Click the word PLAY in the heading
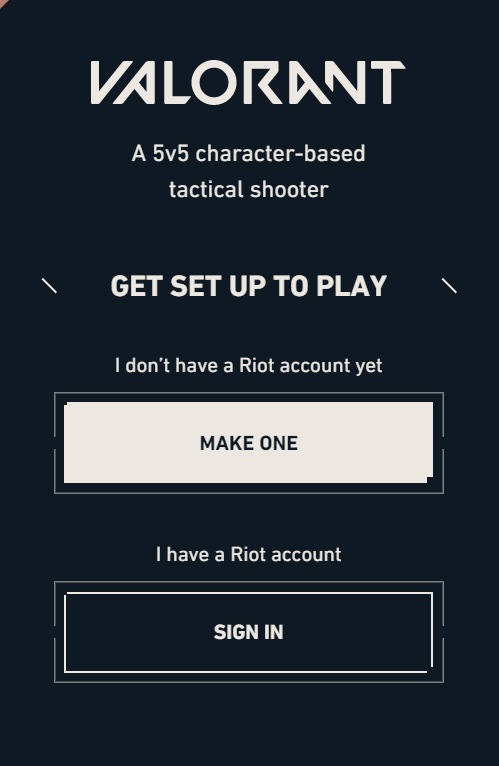Image resolution: width=499 pixels, height=766 pixels. tap(351, 286)
